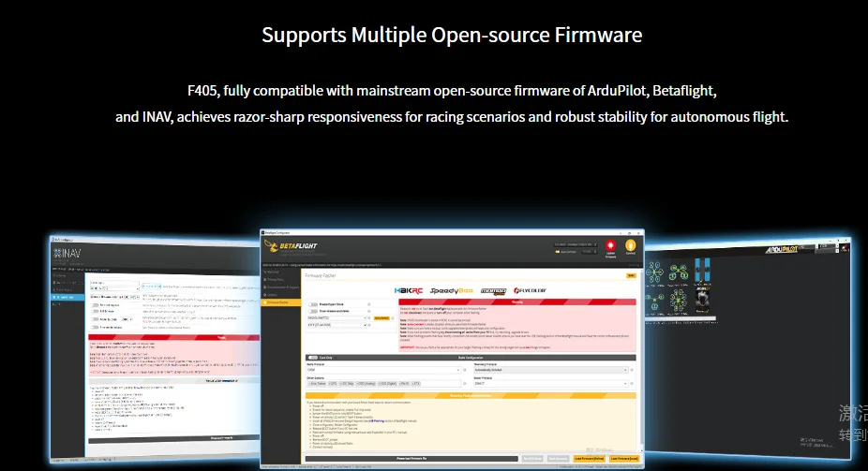Open the baud rate dropdown in Betaflight header
The width and height of the screenshot is (868, 471).
click(x=589, y=252)
